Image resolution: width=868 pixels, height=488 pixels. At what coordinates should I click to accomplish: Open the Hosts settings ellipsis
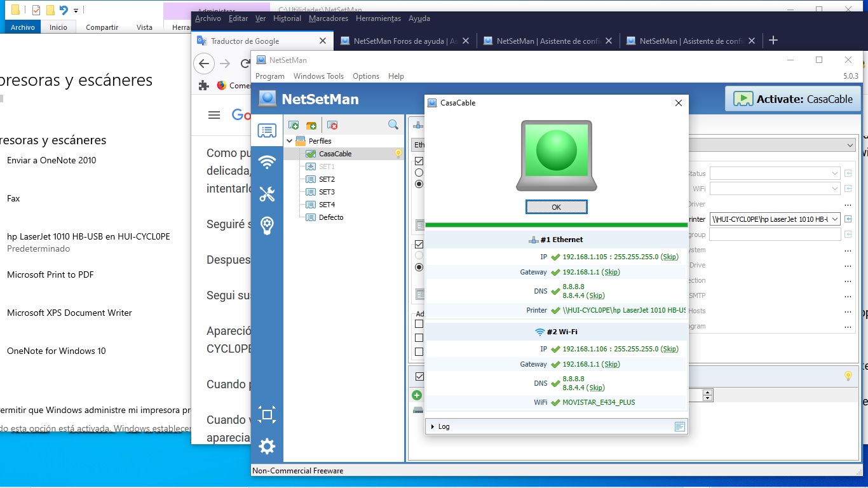(848, 311)
